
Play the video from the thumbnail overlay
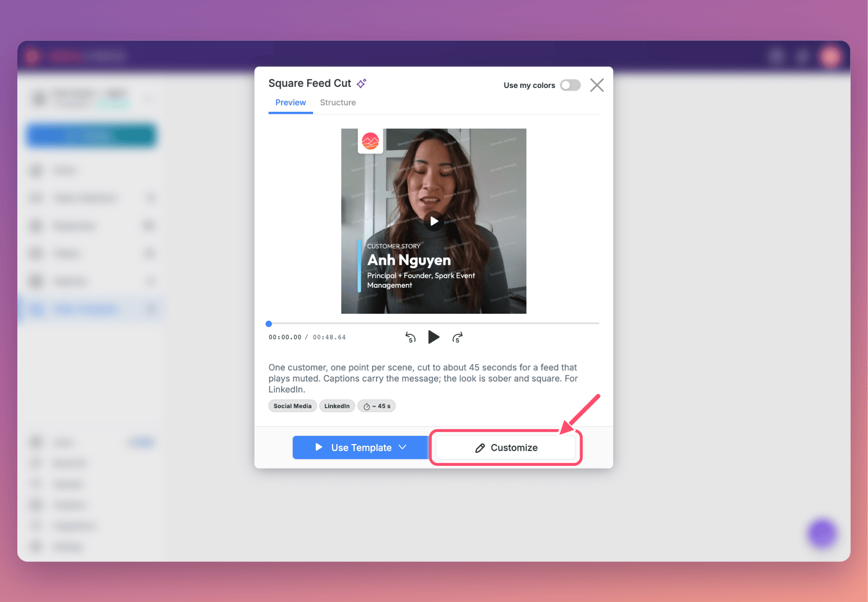(x=434, y=221)
